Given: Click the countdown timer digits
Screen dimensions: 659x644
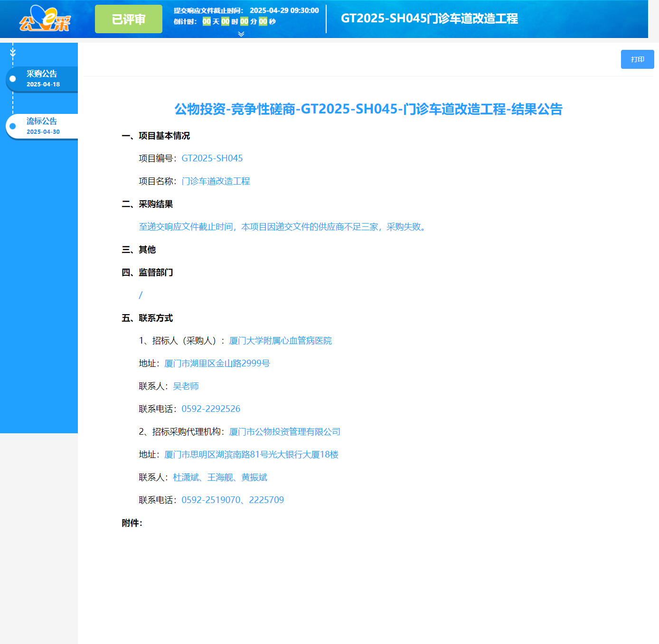Looking at the screenshot, I should [235, 21].
